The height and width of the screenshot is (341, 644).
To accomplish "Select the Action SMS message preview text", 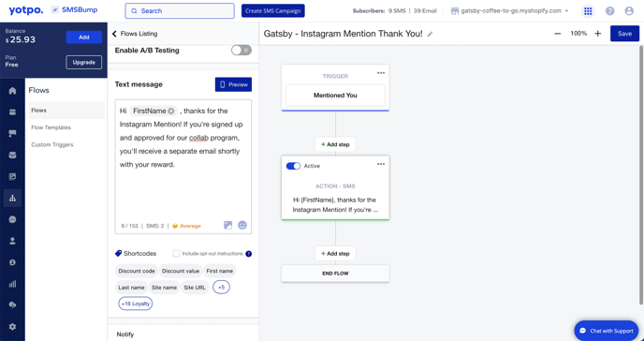I will click(335, 204).
